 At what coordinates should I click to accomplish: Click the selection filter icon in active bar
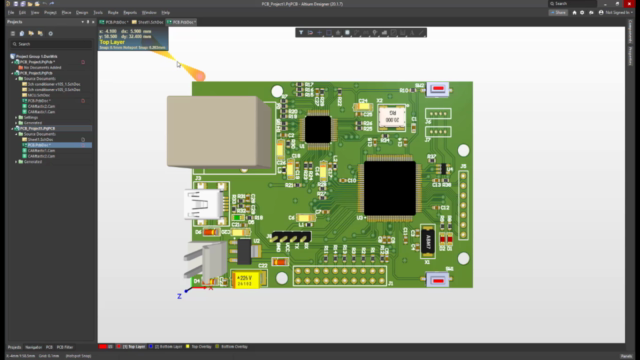(301, 33)
